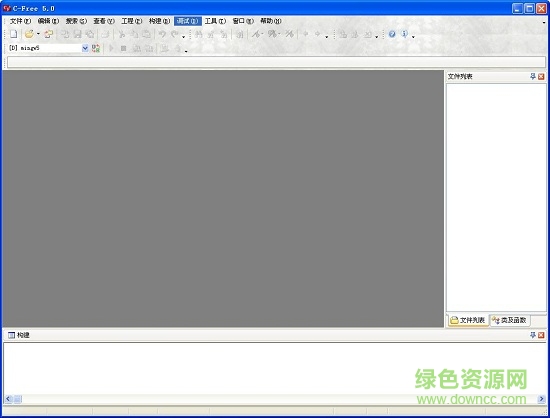Expand the arrow next to the open folder icon
Screen dimensions: 550x418
[38, 34]
